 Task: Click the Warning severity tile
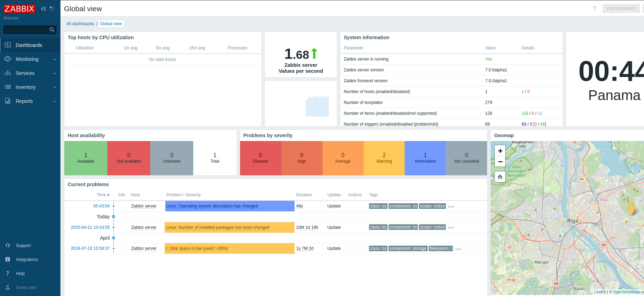click(x=384, y=158)
